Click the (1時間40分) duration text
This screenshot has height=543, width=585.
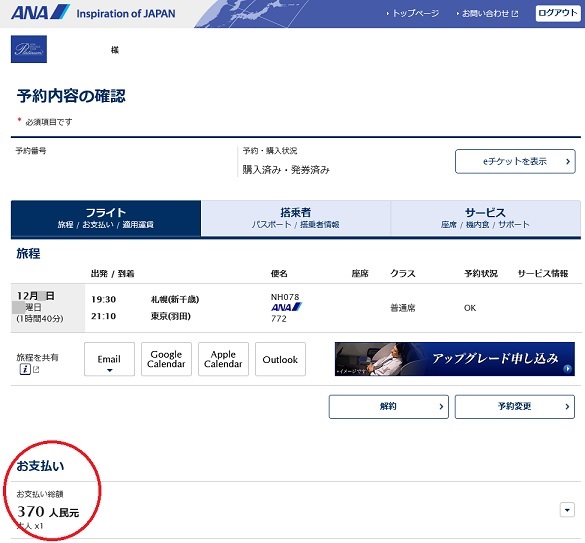40,319
